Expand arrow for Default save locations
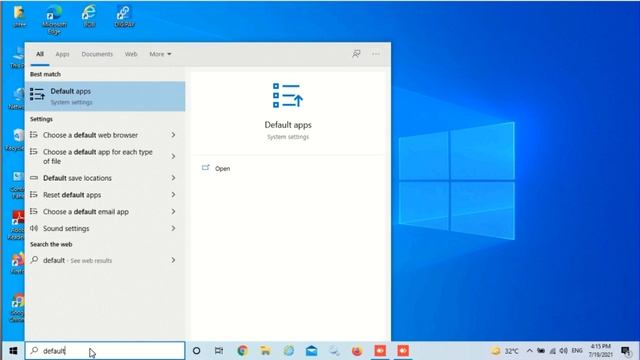640x360 pixels. click(173, 178)
